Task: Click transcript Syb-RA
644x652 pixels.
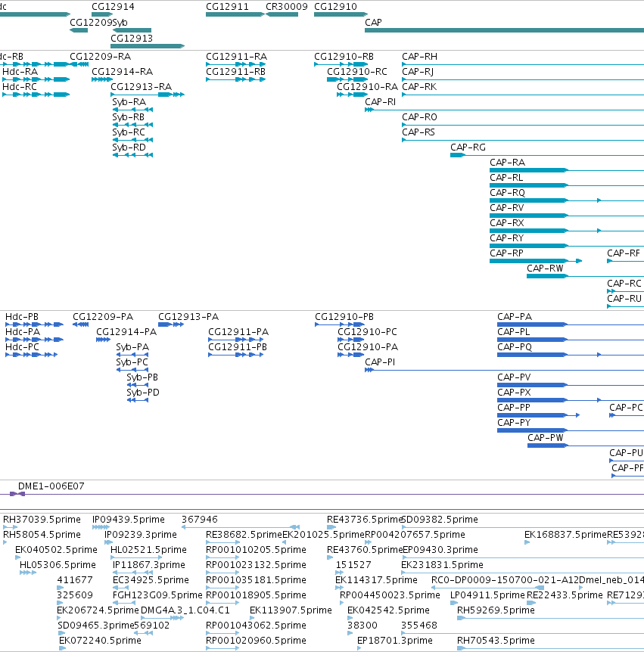Action: click(132, 110)
